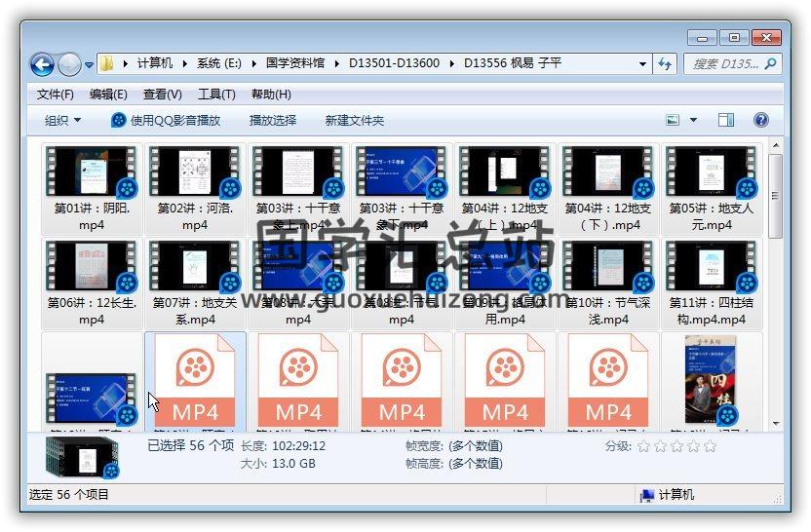Image resolution: width=811 pixels, height=532 pixels.
Task: Close the explorer window
Action: tap(766, 38)
